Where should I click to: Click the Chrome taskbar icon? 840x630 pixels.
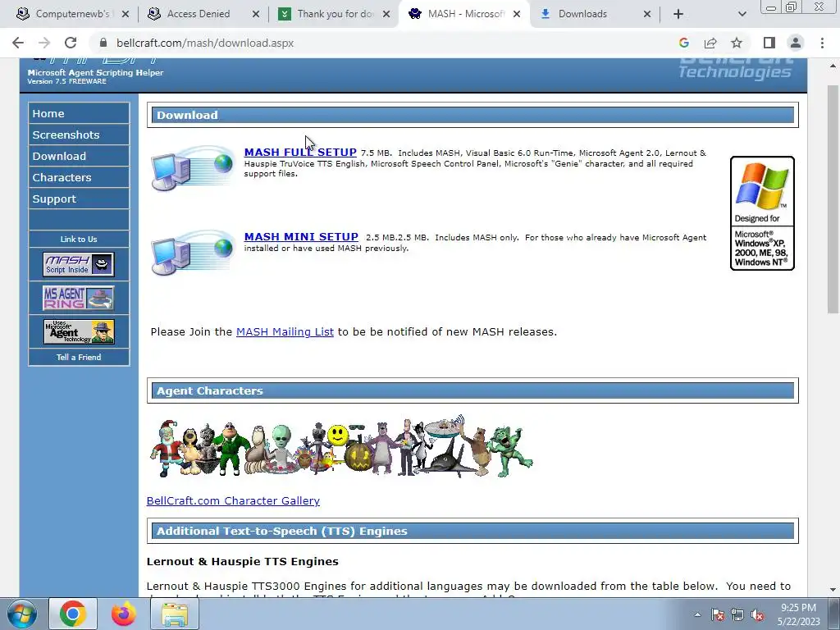[x=73, y=614]
